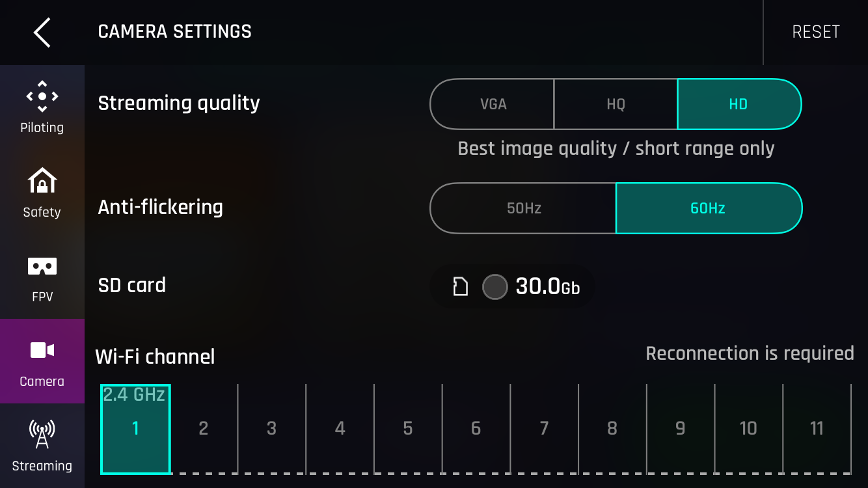This screenshot has height=488, width=868.
Task: Tap the 30.0Gb SD card storage value
Action: tap(547, 286)
